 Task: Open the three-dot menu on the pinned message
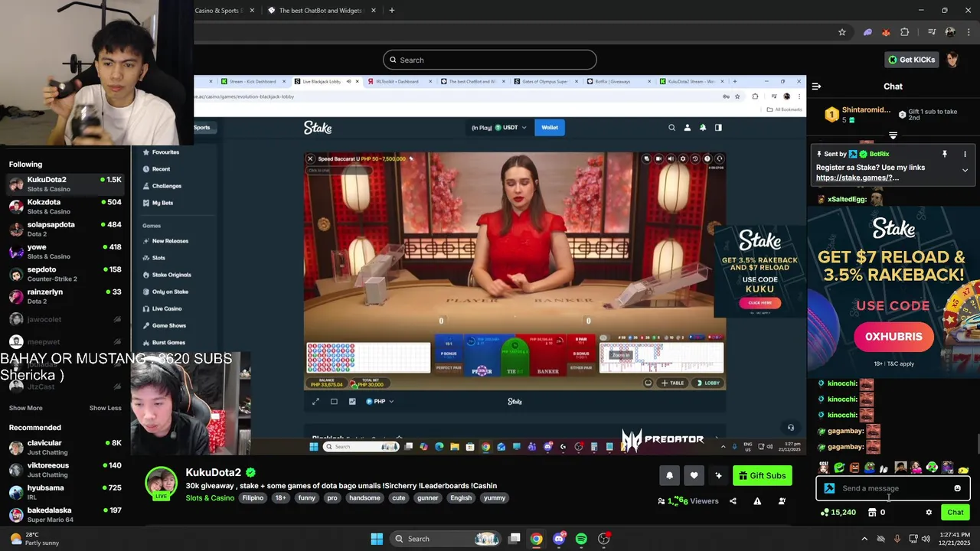(x=965, y=154)
